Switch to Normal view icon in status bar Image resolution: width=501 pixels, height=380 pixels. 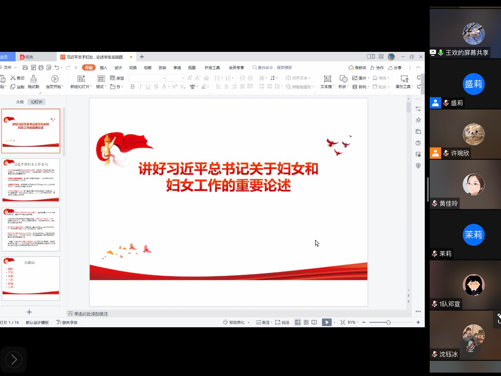tap(298, 322)
